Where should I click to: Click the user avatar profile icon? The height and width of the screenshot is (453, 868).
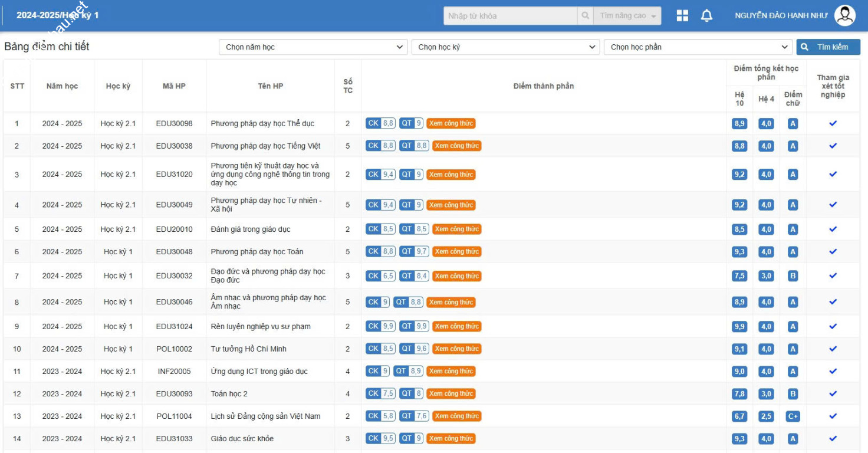point(844,16)
